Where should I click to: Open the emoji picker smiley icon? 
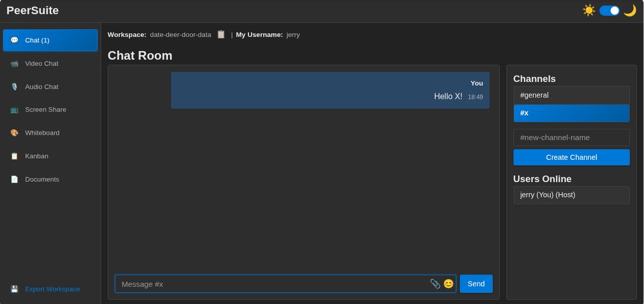click(449, 284)
